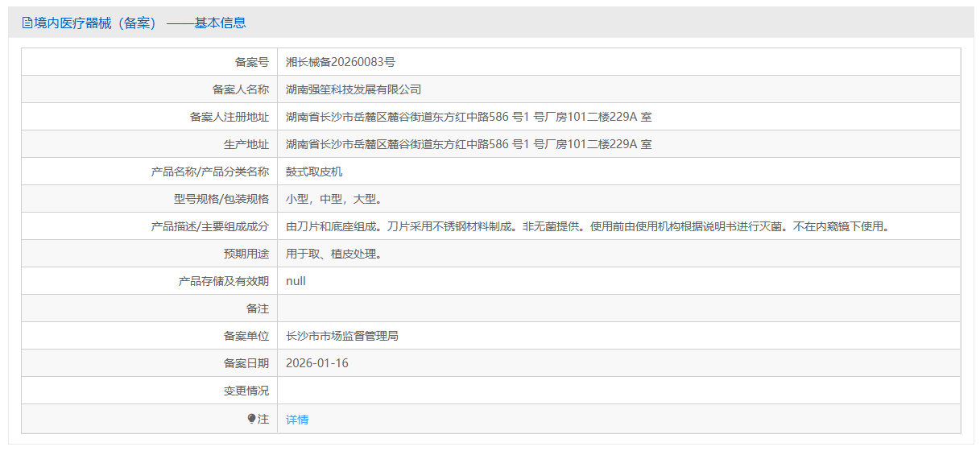Click the 备案日期 field label
This screenshot has width=980, height=451.
tap(246, 363)
